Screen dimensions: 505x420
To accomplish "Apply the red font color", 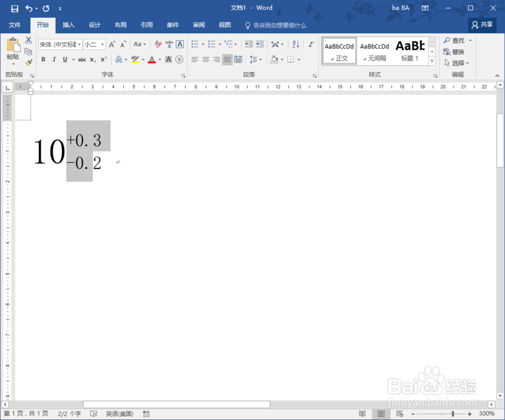I will tap(151, 60).
